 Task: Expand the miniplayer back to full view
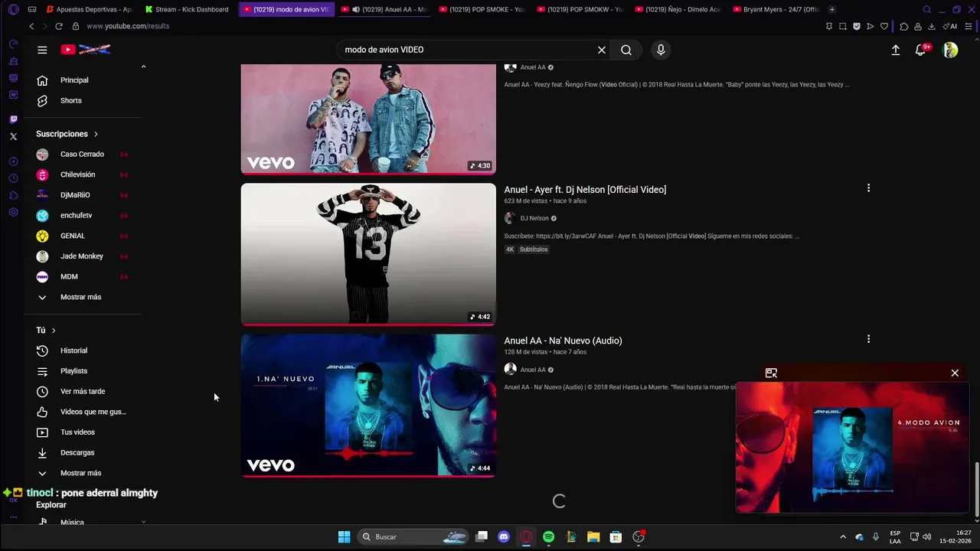[771, 373]
